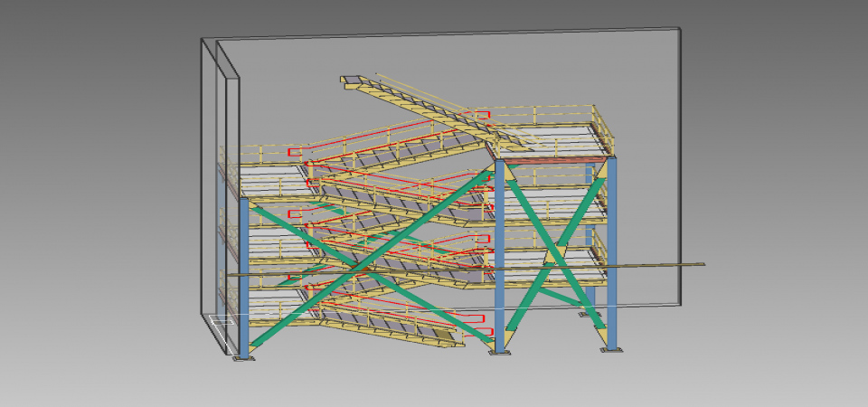Click small white rectangle outline at floor corner
This screenshot has height=407, width=868.
(219, 318)
